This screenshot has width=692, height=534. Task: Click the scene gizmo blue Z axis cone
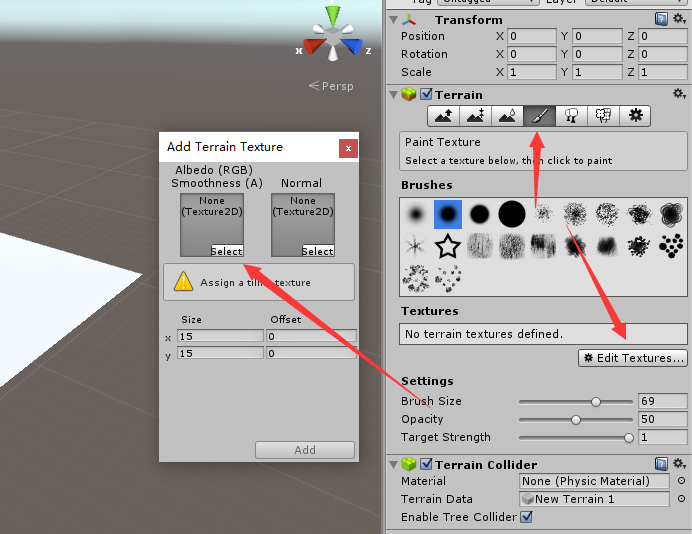[x=353, y=46]
